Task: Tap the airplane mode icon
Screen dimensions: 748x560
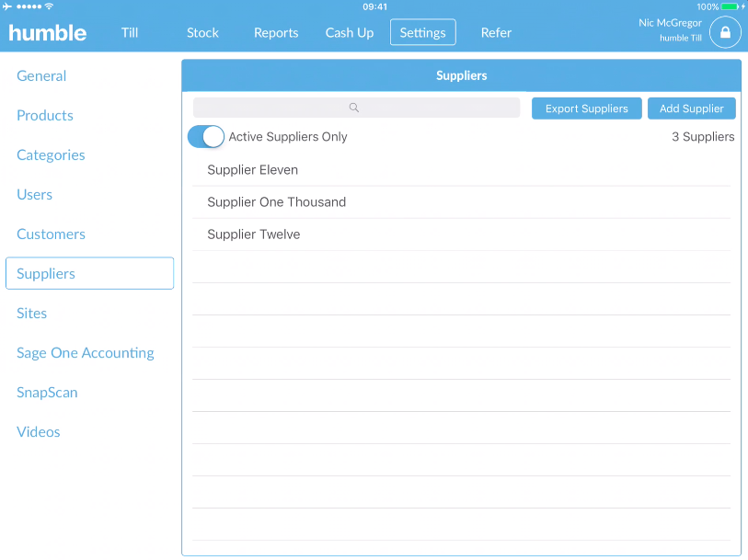Action: click(x=7, y=6)
